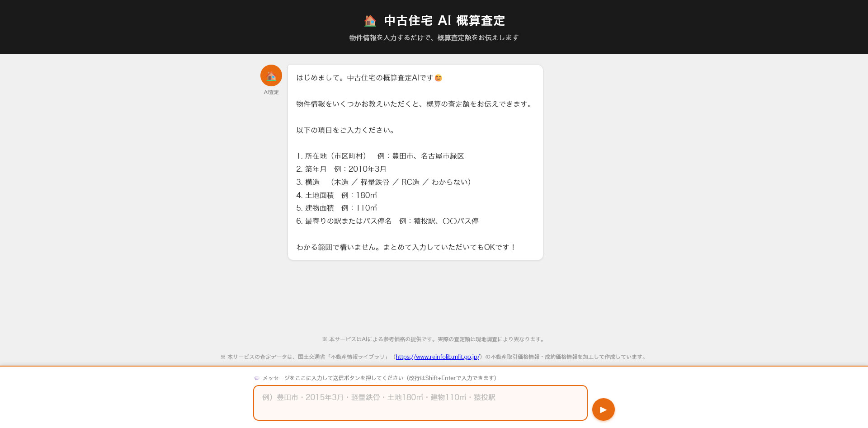Click the speech bubble icon above the input
The image size is (868, 428).
point(257,378)
